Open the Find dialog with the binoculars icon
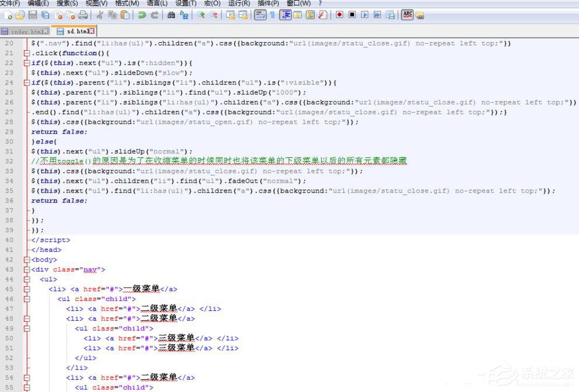The width and height of the screenshot is (579, 392). [x=170, y=16]
